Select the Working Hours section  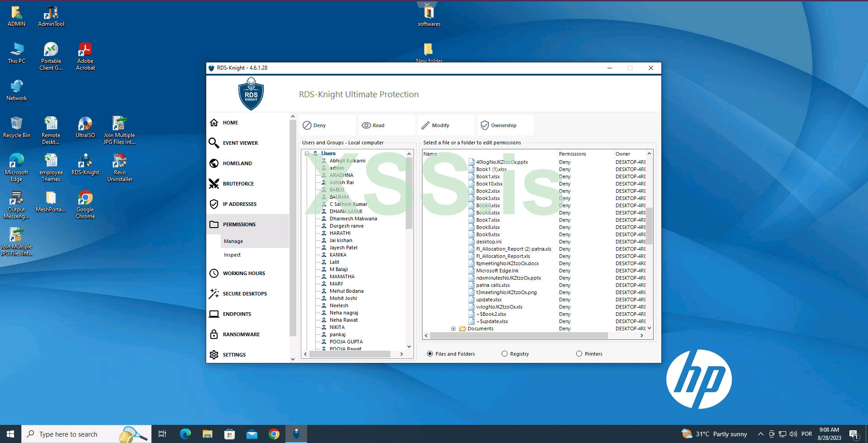pyautogui.click(x=244, y=273)
